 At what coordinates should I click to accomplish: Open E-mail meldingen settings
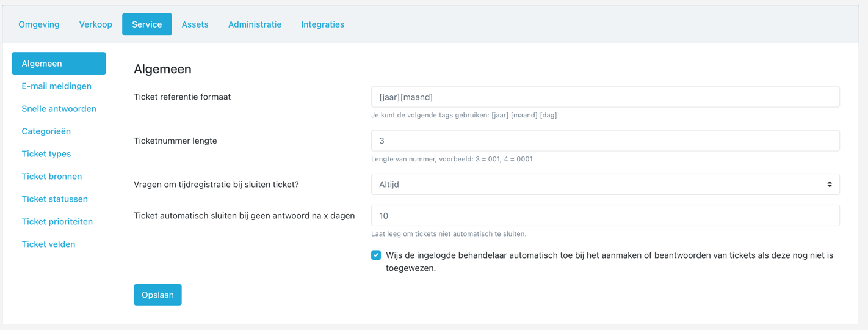point(57,86)
